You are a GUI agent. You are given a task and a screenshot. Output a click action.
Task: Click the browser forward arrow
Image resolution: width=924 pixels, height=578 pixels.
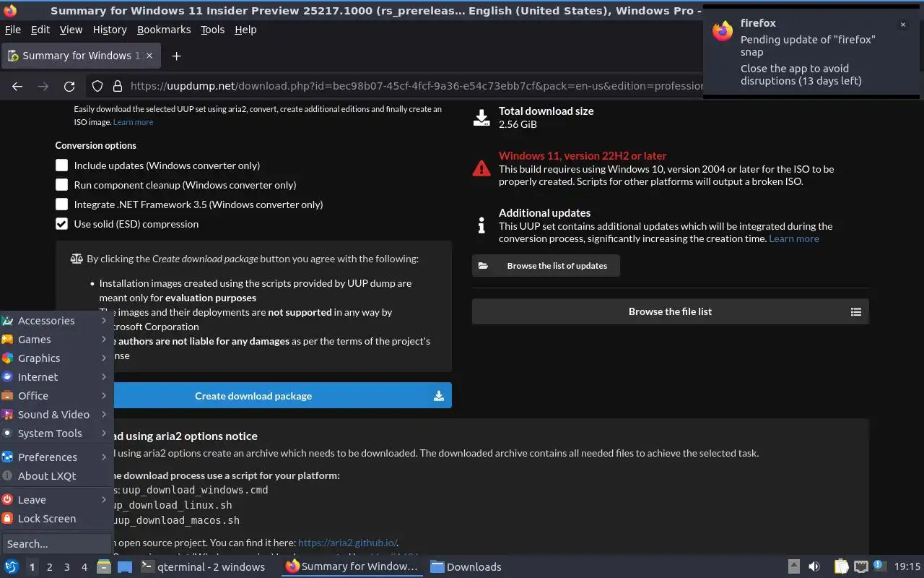[43, 86]
